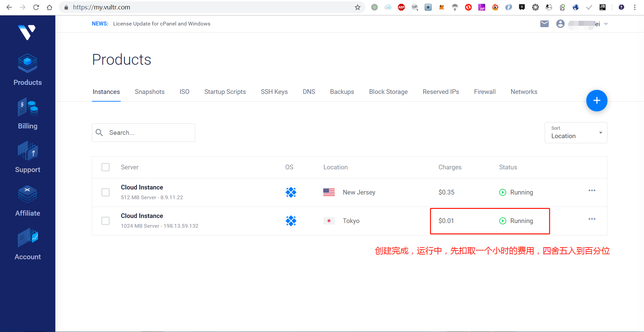Click the Running status text for Tokyo
644x332 pixels.
[522, 221]
